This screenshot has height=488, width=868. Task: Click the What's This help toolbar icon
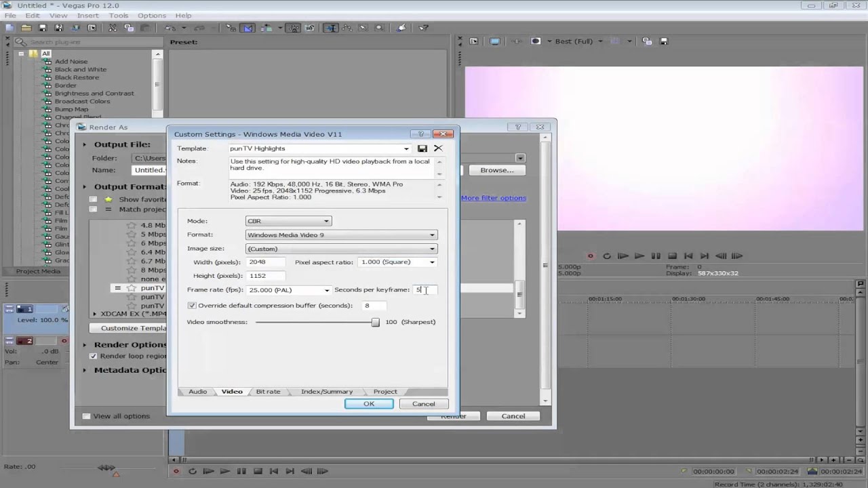coord(424,28)
